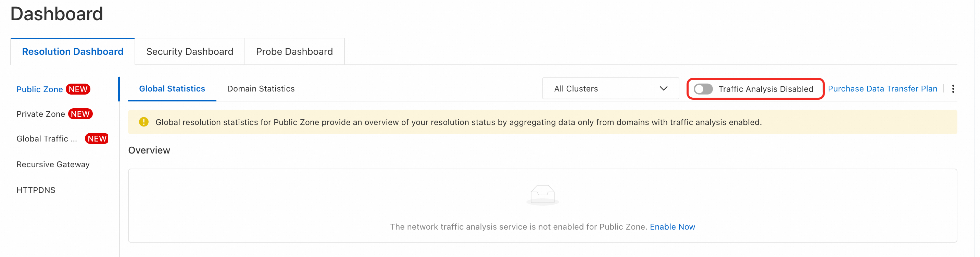Select the Resolution Dashboard tab

click(73, 51)
